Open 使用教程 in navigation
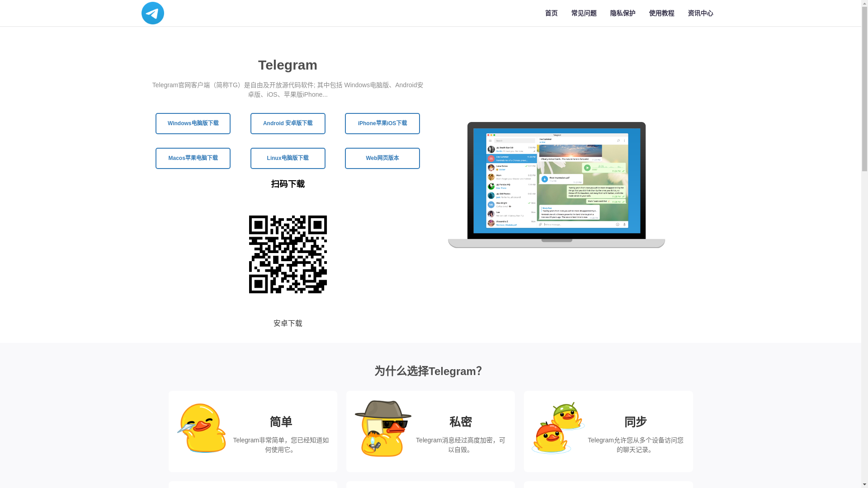 [661, 14]
